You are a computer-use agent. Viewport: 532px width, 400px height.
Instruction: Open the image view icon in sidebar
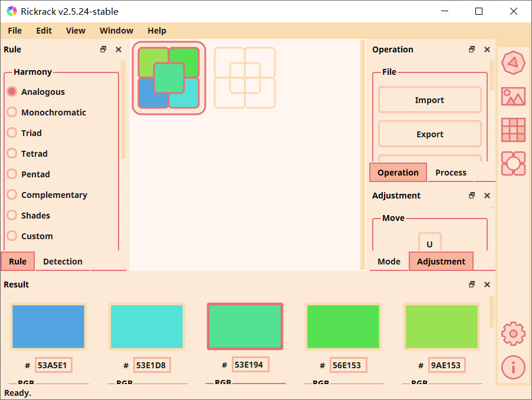click(513, 96)
